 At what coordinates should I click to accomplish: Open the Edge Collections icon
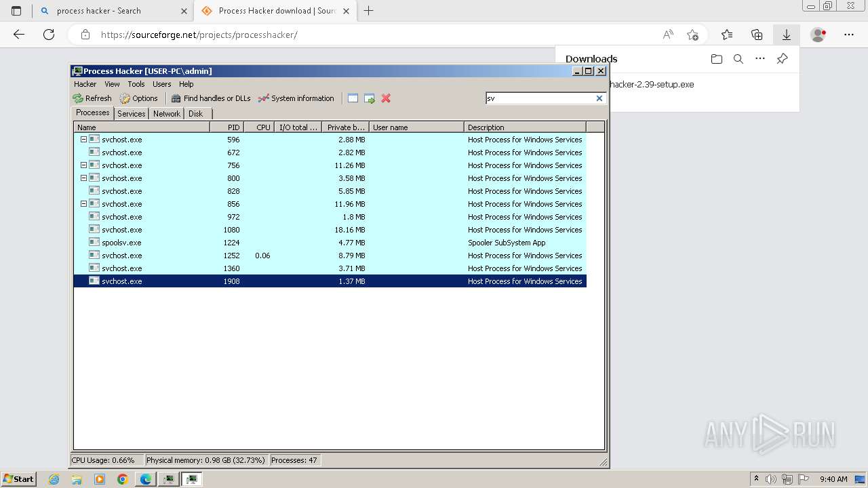(757, 35)
